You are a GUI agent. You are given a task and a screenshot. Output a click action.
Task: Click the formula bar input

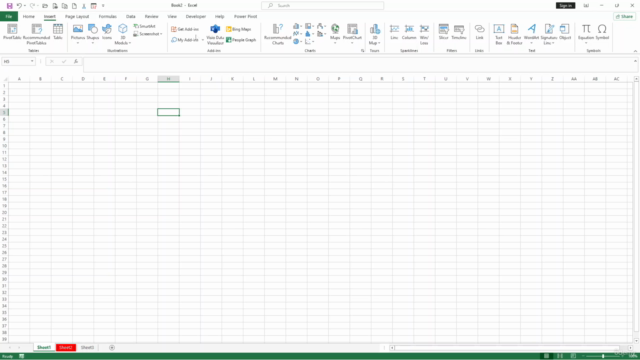[x=358, y=64]
